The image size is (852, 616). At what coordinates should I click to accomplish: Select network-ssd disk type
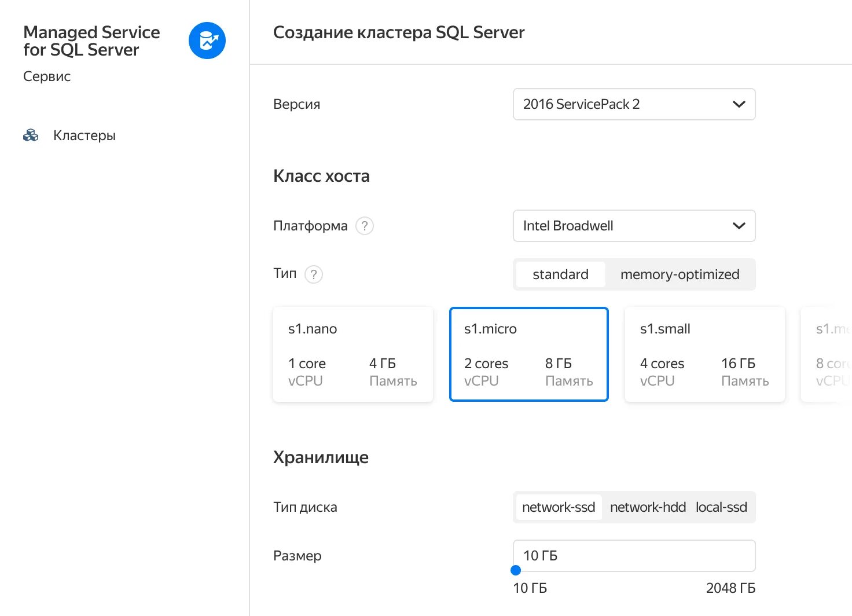tap(559, 507)
